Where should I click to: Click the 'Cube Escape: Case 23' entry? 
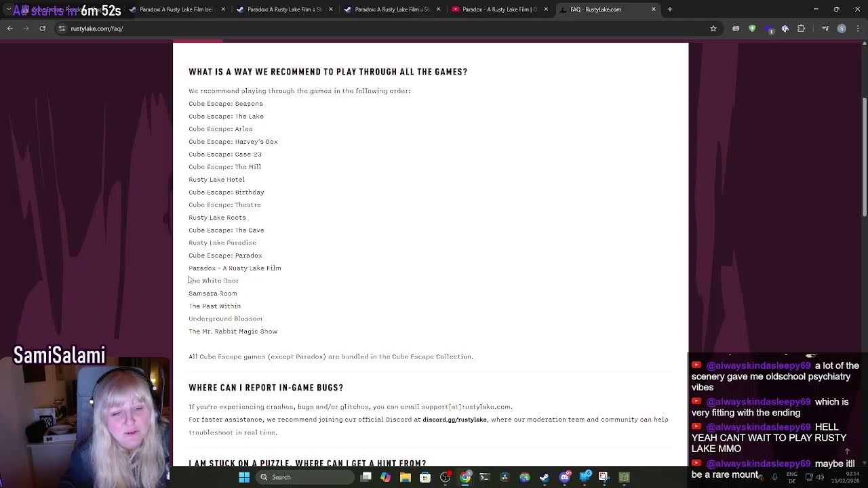click(225, 155)
